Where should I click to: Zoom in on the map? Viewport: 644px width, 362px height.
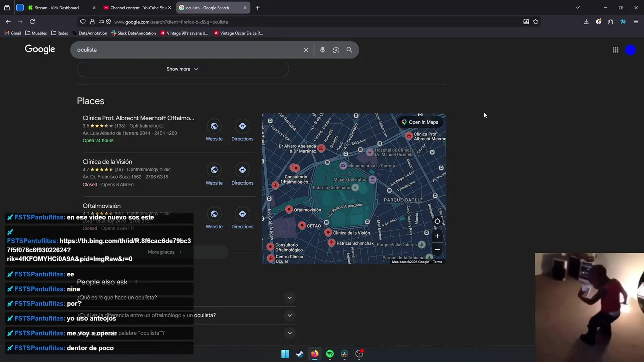[x=437, y=236]
